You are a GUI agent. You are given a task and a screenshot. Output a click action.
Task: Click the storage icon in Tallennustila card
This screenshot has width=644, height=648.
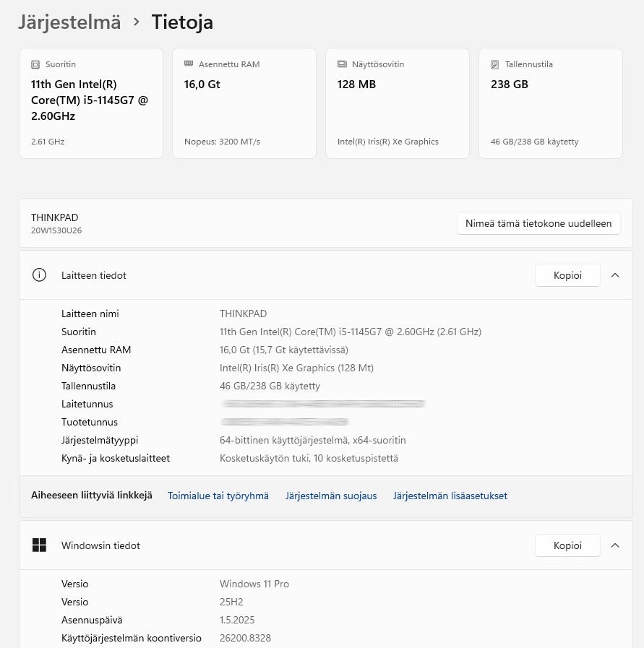click(x=495, y=64)
